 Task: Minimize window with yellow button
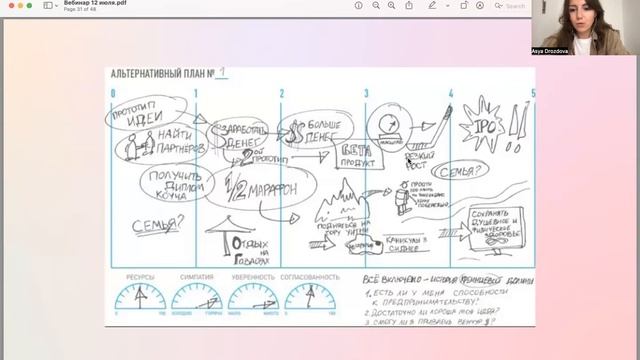pos(20,6)
